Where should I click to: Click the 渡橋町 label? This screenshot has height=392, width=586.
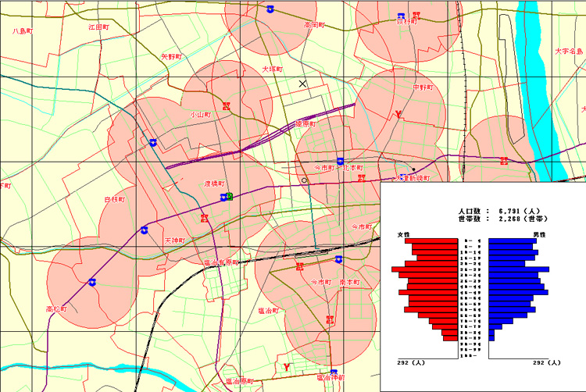(x=214, y=184)
